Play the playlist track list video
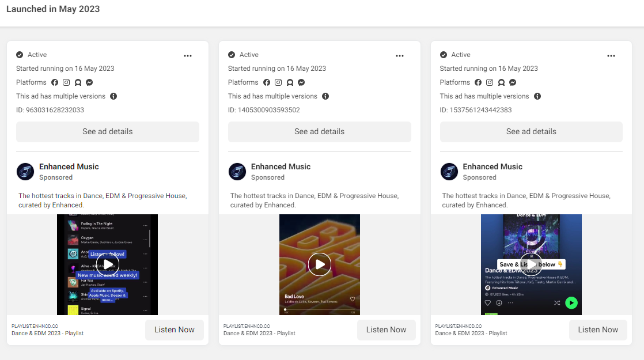 (108, 264)
